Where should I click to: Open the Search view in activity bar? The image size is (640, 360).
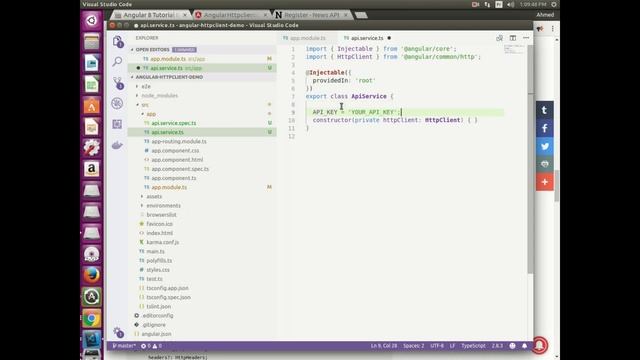(x=117, y=62)
